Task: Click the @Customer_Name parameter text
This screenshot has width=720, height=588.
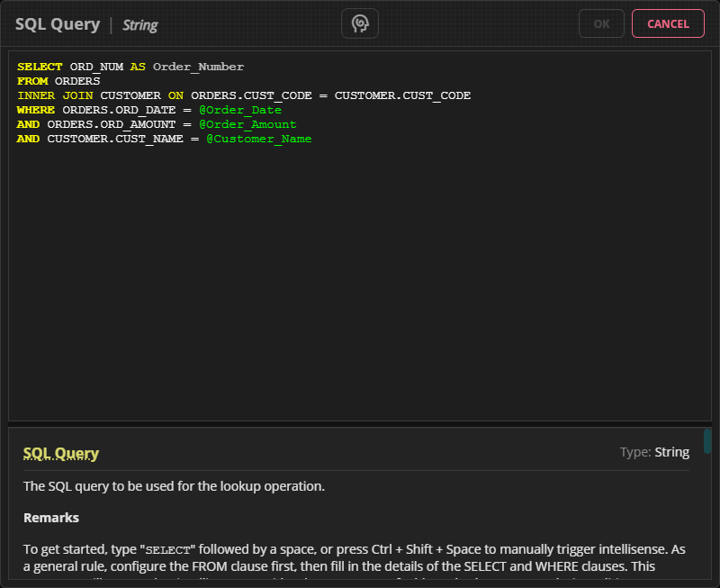Action: point(259,139)
